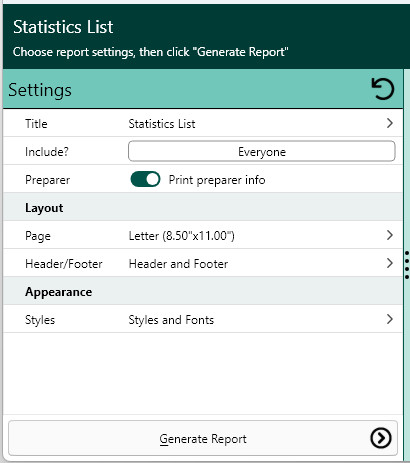This screenshot has height=463, width=410.
Task: Click the Title label
Action: (36, 124)
